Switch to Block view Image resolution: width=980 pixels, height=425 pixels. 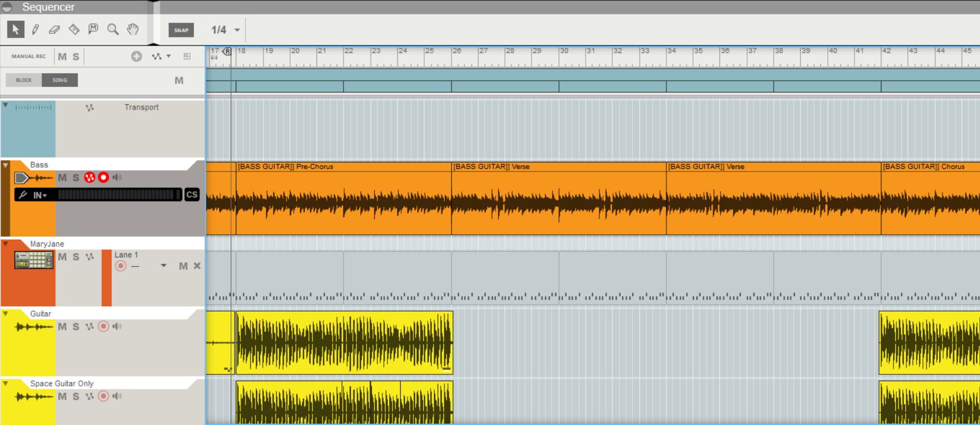pos(24,80)
